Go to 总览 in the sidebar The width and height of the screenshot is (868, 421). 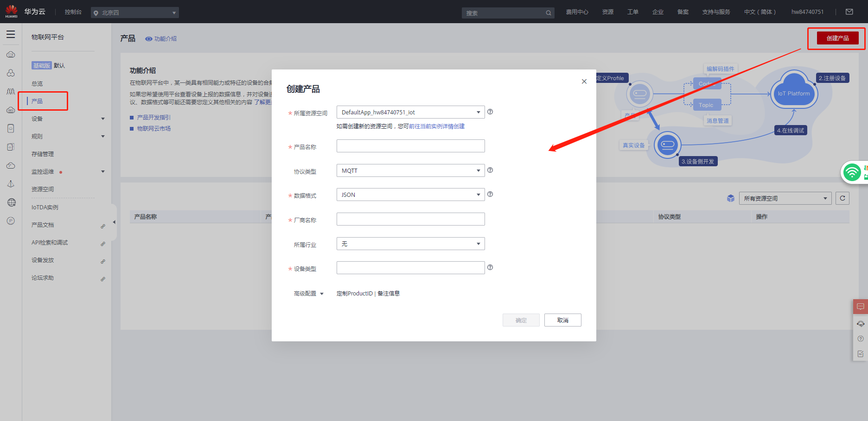click(x=37, y=84)
